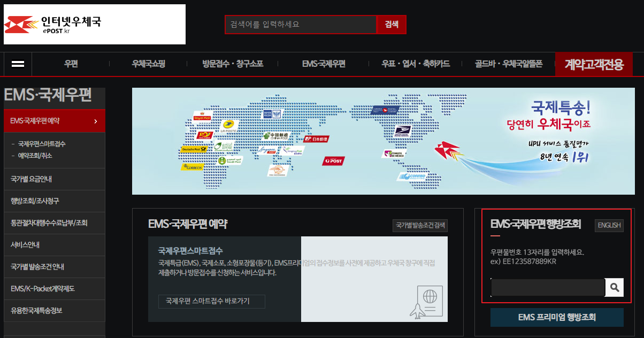Focus the 검색어를 입력하세요 search field
This screenshot has width=644, height=338.
[x=301, y=25]
